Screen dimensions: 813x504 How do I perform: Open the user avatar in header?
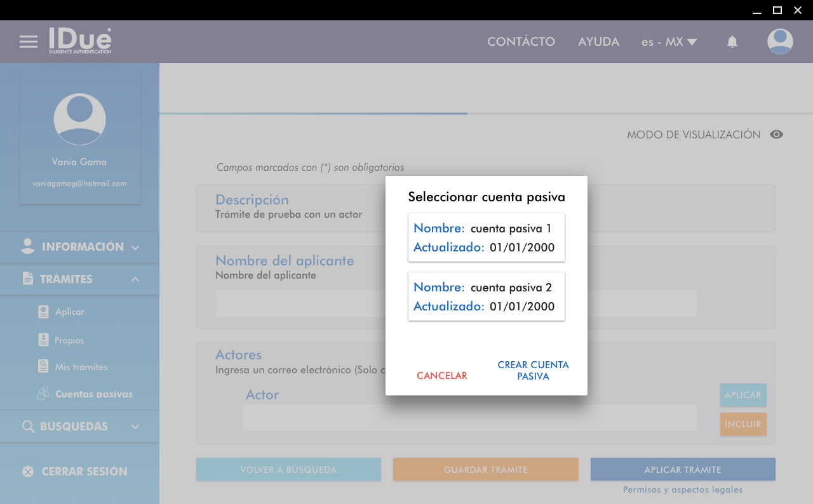point(780,42)
